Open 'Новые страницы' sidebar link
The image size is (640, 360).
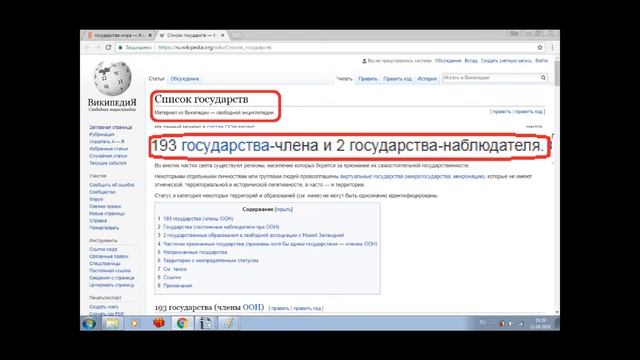point(107,213)
